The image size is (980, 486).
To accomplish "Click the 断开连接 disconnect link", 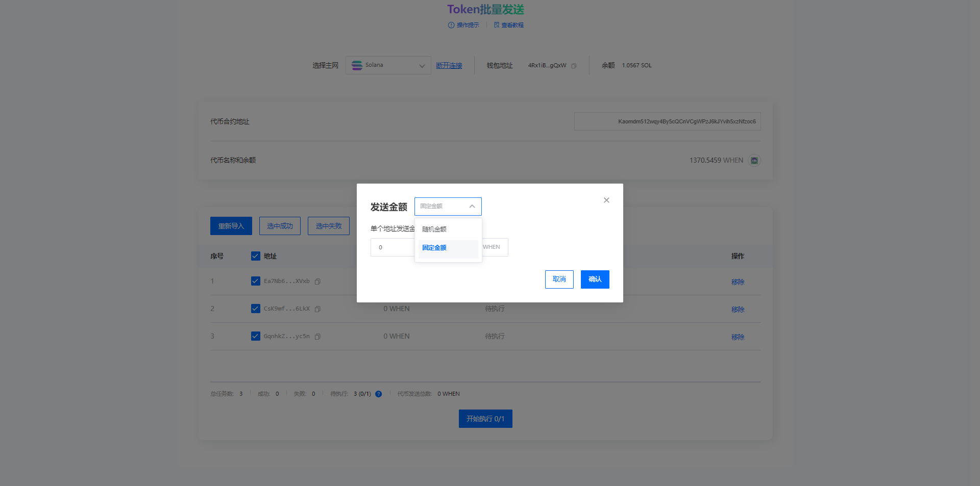I will (x=449, y=66).
